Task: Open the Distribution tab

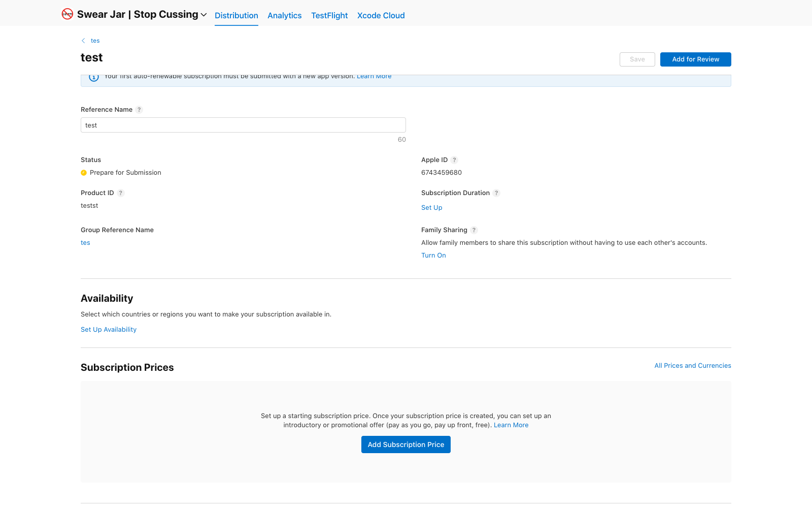Action: click(236, 15)
